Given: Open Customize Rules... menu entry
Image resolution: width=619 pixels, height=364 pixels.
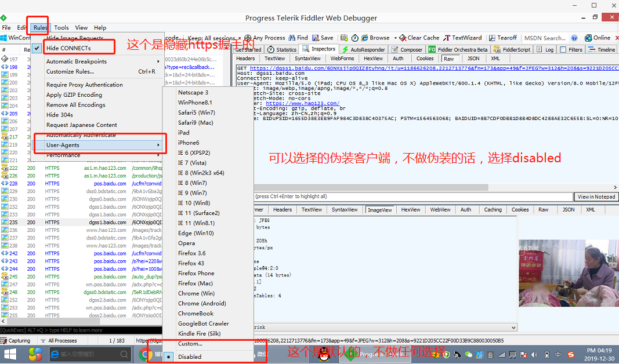Looking at the screenshot, I should point(98,71).
